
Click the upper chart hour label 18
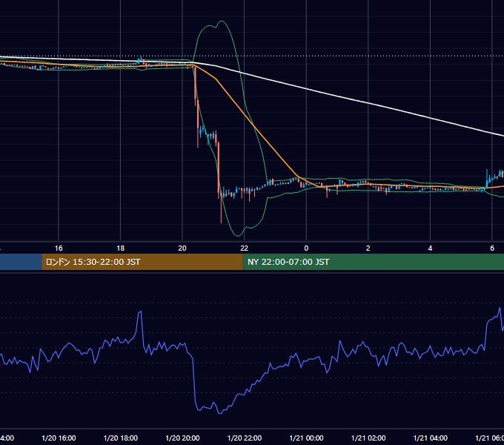[121, 248]
